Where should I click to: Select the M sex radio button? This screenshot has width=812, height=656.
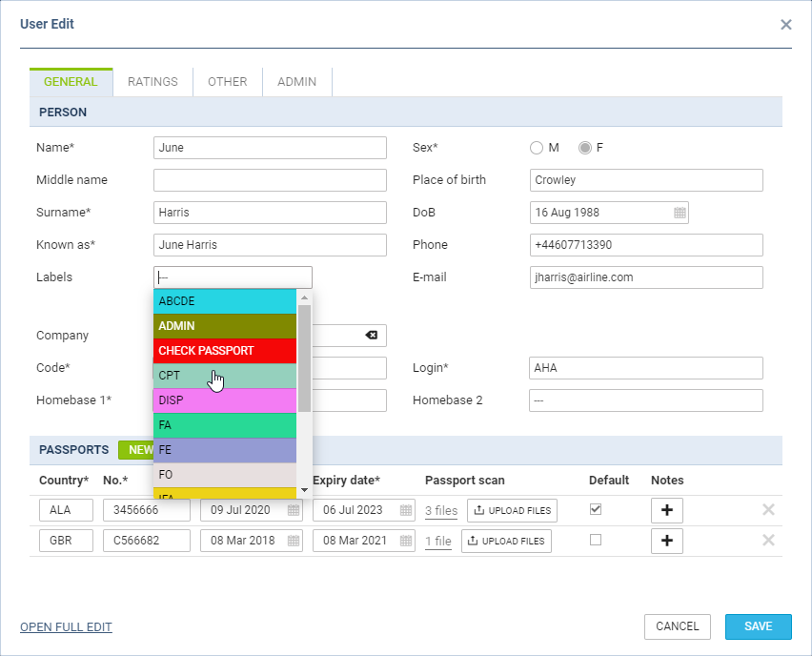pyautogui.click(x=537, y=148)
